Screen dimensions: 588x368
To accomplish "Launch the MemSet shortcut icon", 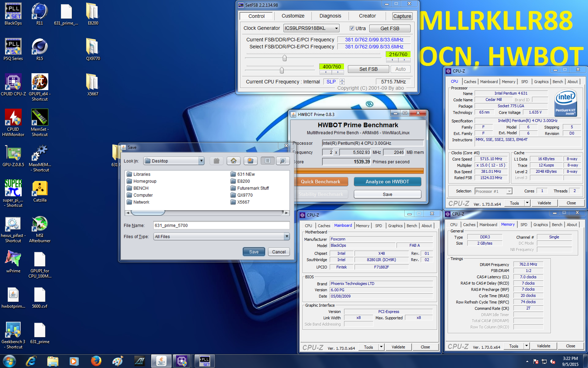I will pos(40,123).
